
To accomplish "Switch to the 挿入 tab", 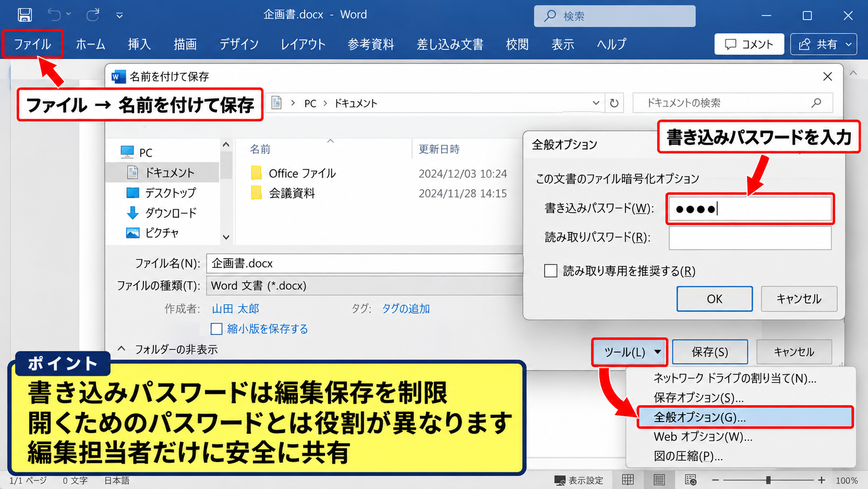I will pos(139,44).
